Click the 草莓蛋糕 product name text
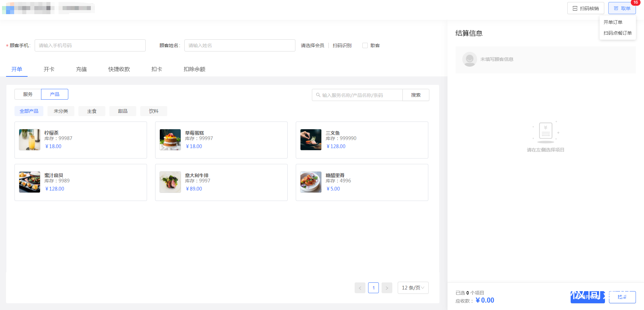The height and width of the screenshot is (310, 644). 194,133
